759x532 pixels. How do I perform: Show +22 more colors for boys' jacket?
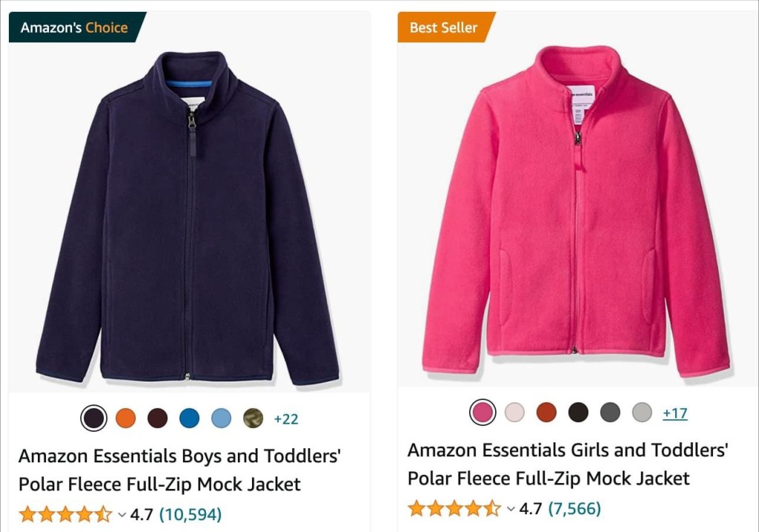tap(286, 419)
